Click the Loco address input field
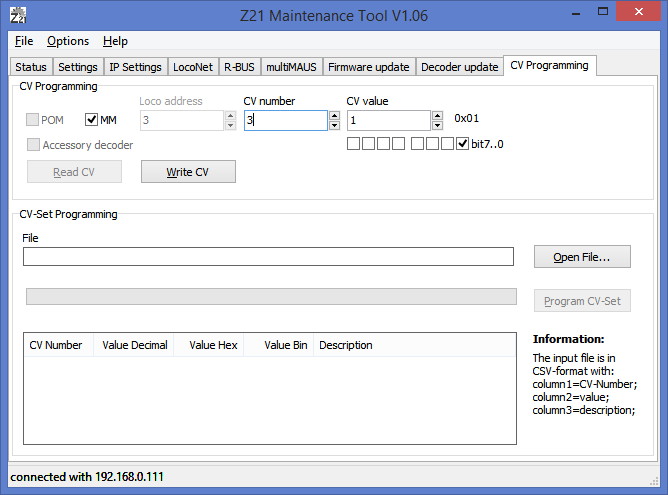 point(181,120)
